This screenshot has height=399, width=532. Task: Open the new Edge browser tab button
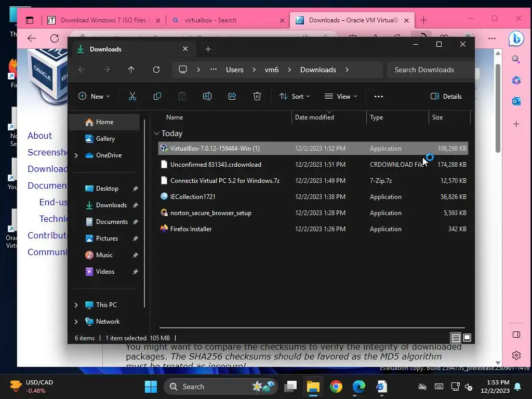pyautogui.click(x=423, y=20)
